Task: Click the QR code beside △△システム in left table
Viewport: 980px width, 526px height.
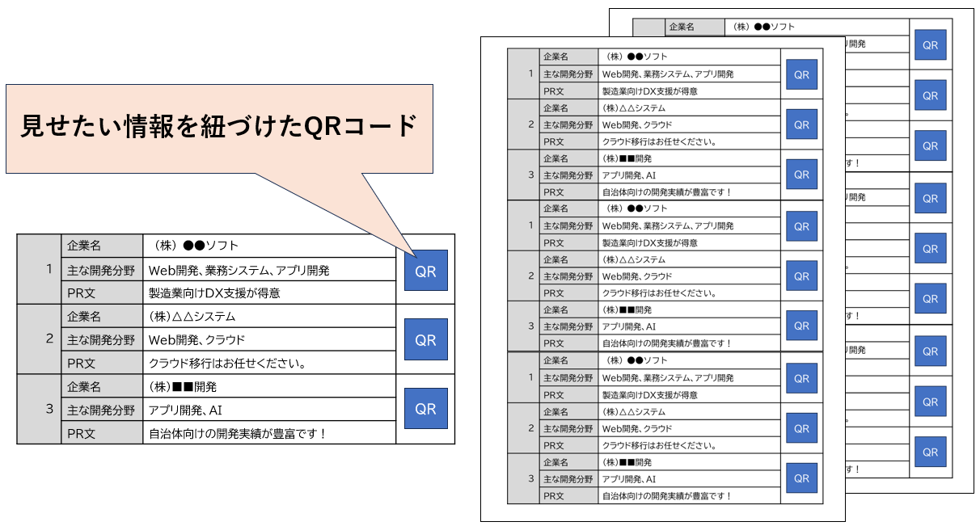Action: click(x=425, y=339)
